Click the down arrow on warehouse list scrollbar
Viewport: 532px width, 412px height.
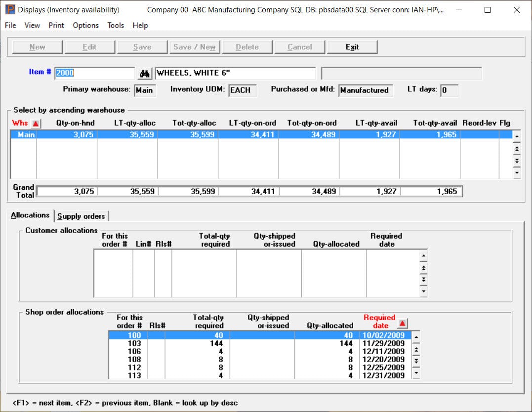(x=516, y=173)
